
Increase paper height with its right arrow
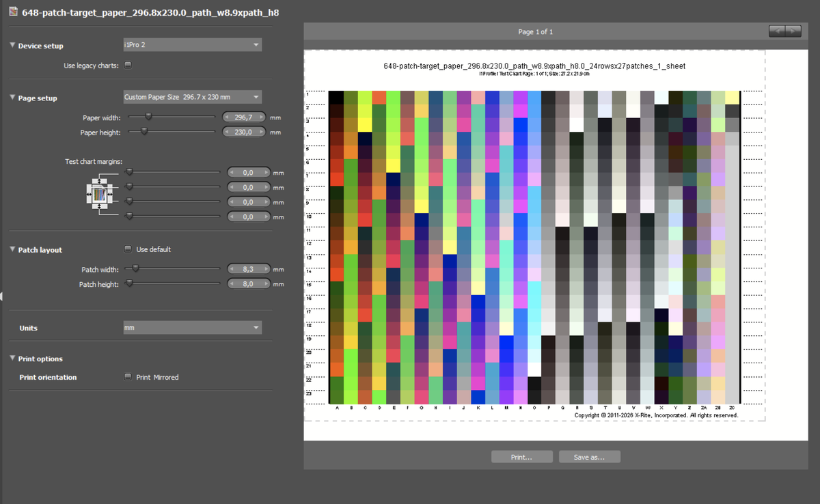click(260, 132)
